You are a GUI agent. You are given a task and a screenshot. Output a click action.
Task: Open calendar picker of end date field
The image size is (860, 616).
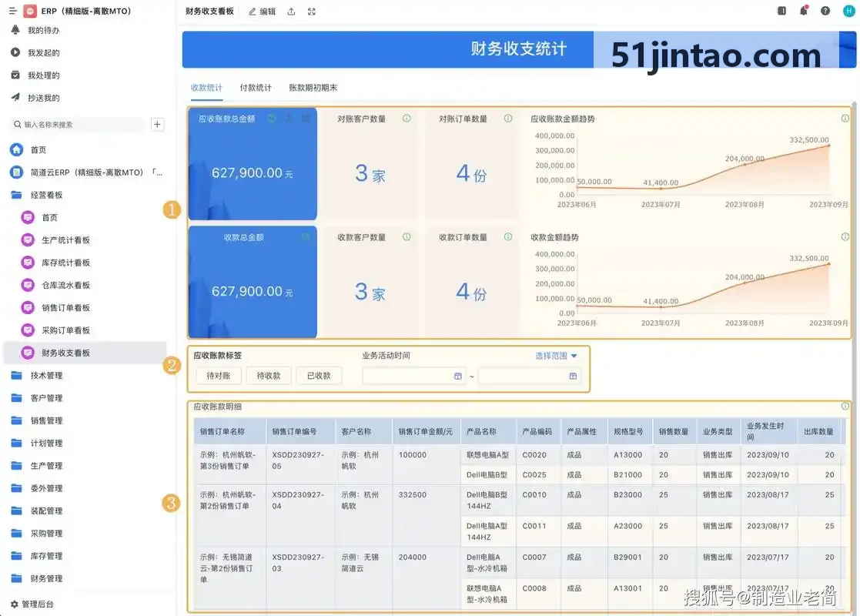tap(573, 376)
